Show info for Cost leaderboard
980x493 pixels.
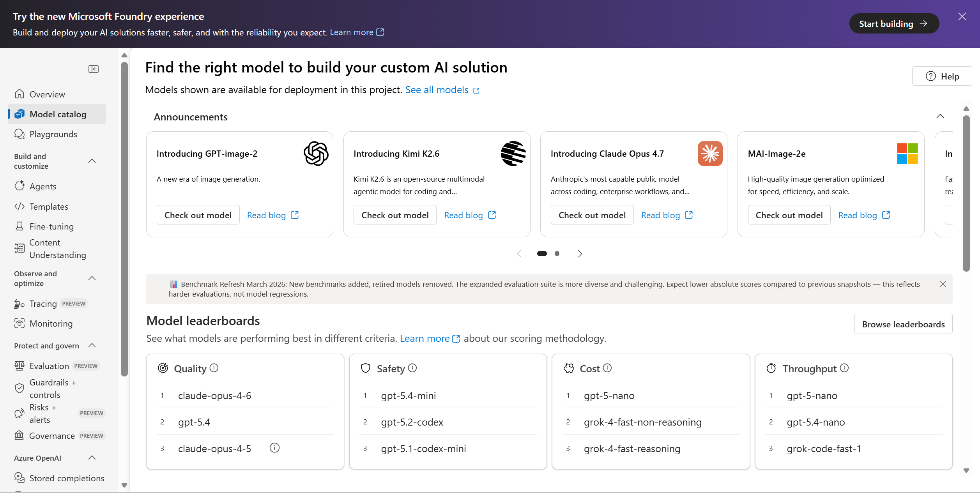[607, 368]
